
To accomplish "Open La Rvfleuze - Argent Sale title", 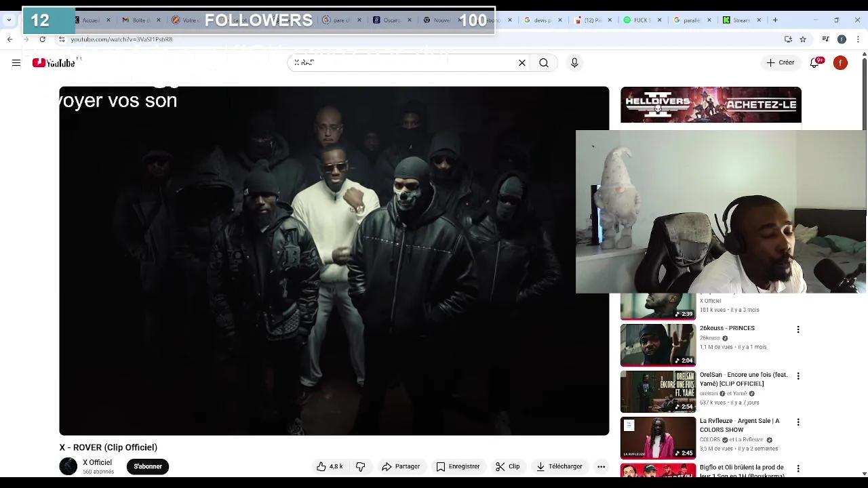I will [x=739, y=425].
